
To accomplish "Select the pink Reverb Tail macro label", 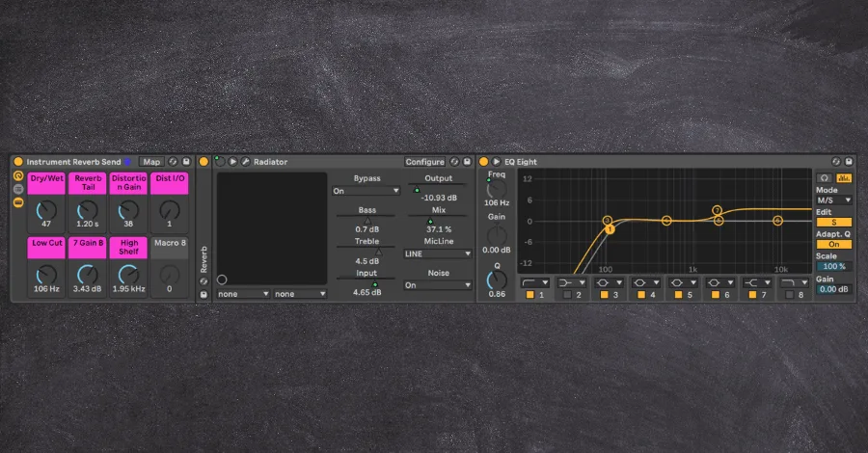I will pos(88,183).
